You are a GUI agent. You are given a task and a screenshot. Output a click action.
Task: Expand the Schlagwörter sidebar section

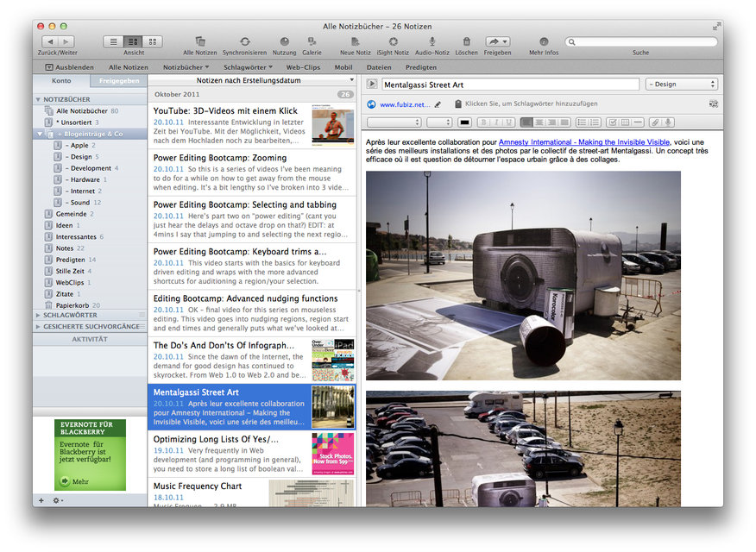point(38,316)
